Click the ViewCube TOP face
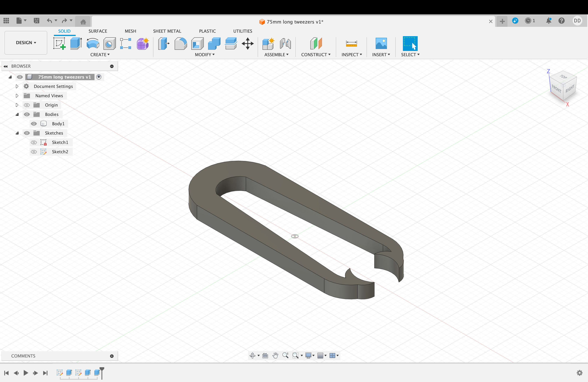 pos(563,77)
